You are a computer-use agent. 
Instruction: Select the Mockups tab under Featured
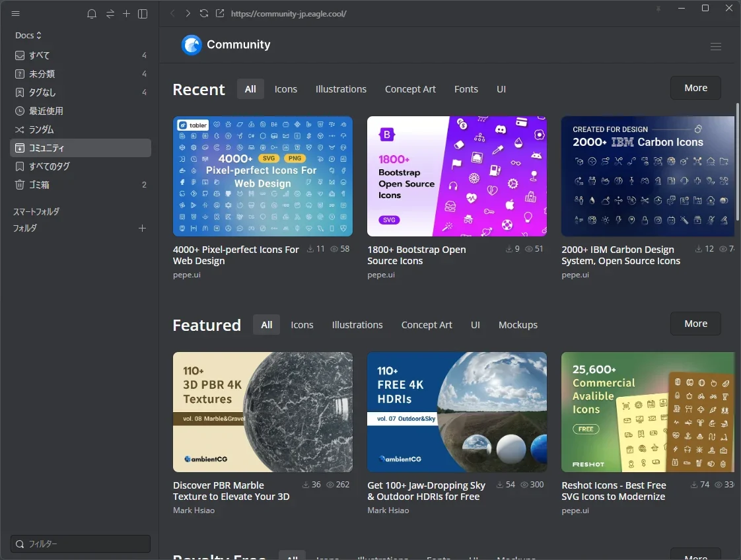(x=518, y=325)
